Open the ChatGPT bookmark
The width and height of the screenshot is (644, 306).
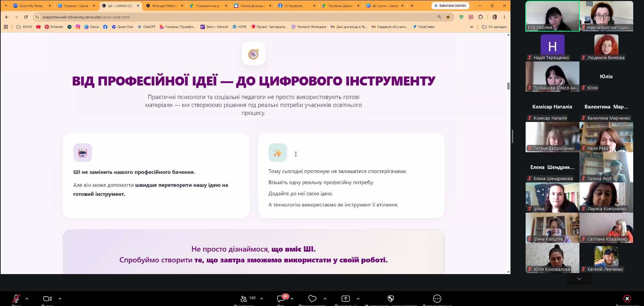[147, 27]
